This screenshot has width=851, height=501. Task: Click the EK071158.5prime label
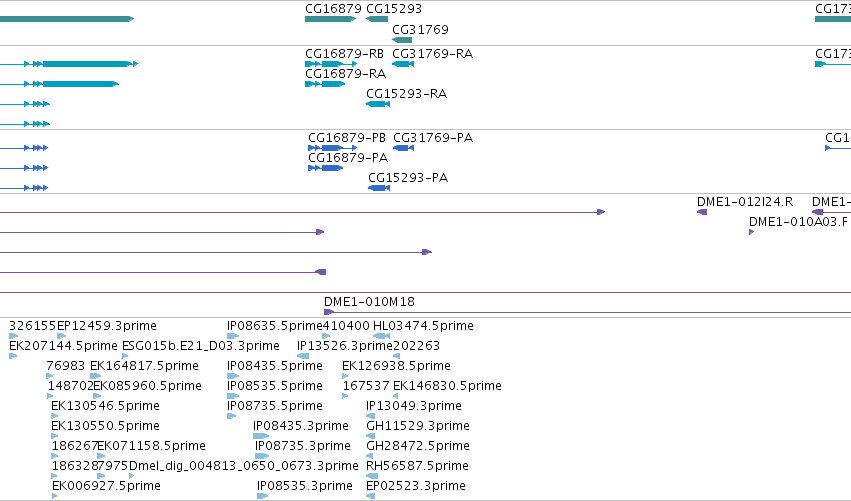151,446
